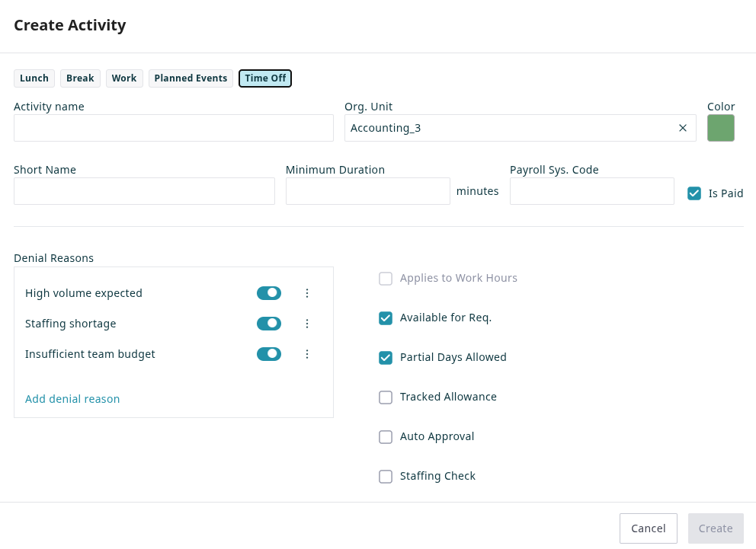
Task: Enable the Auto Approval checkbox
Action: point(386,437)
